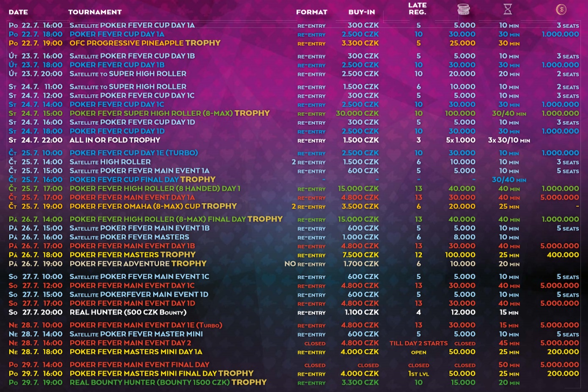Click Poker Fever Super High Roller (8-Max) Trophy
The image size is (588, 392).
point(169,113)
